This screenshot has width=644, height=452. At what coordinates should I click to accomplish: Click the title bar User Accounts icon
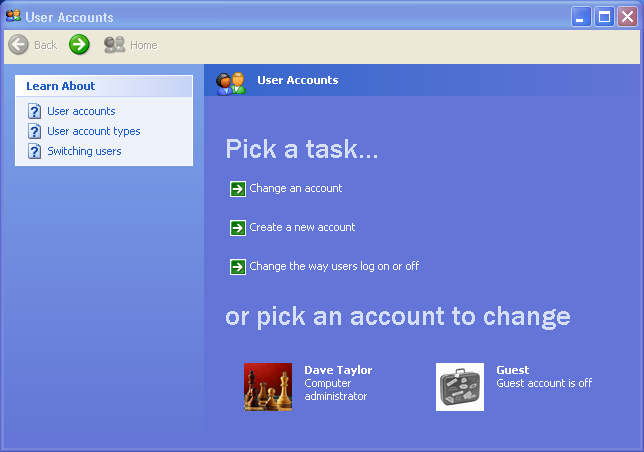coord(13,16)
